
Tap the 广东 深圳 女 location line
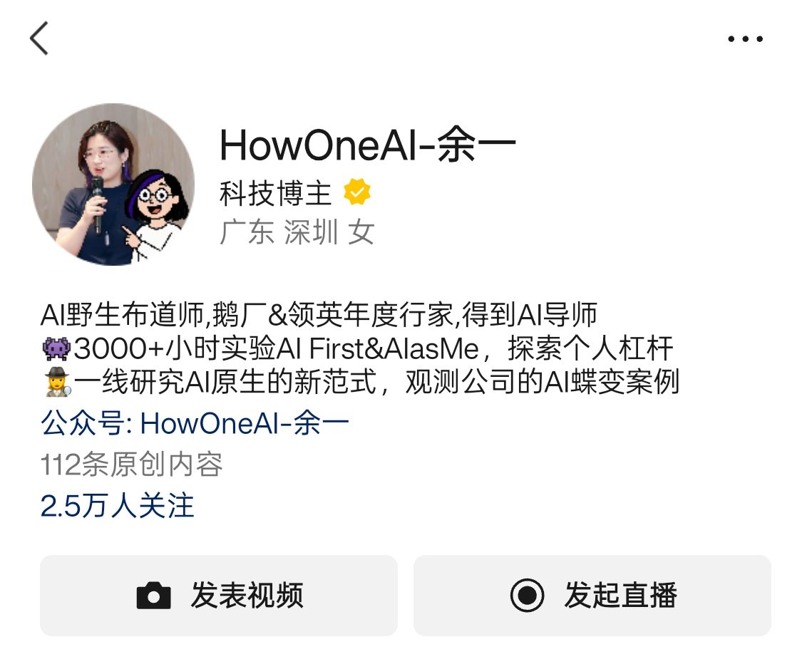coord(297,232)
